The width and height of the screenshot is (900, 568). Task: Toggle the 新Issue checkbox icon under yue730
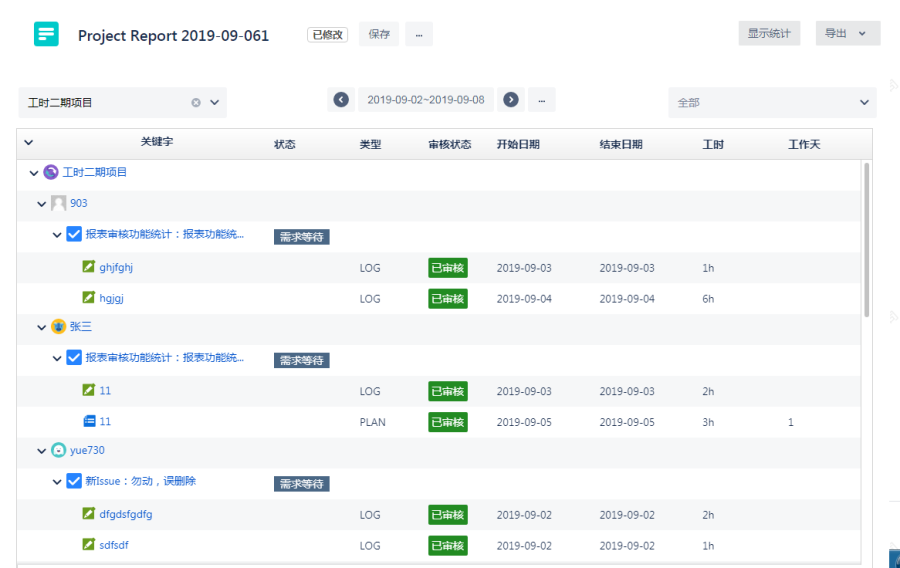click(x=74, y=481)
